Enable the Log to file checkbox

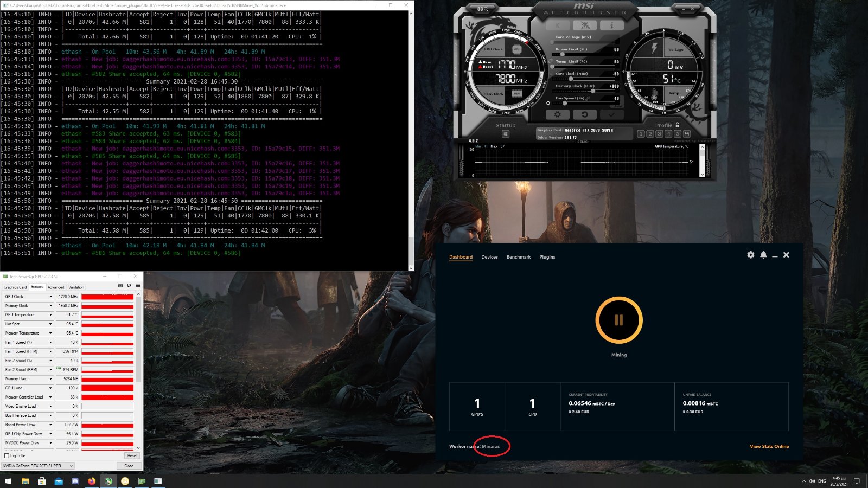7,455
